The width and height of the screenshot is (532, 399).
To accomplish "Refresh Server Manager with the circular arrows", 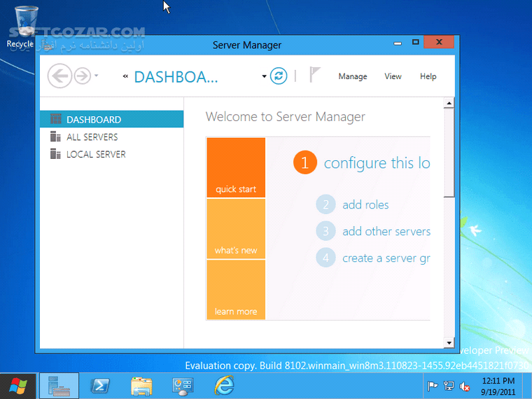I will [279, 76].
